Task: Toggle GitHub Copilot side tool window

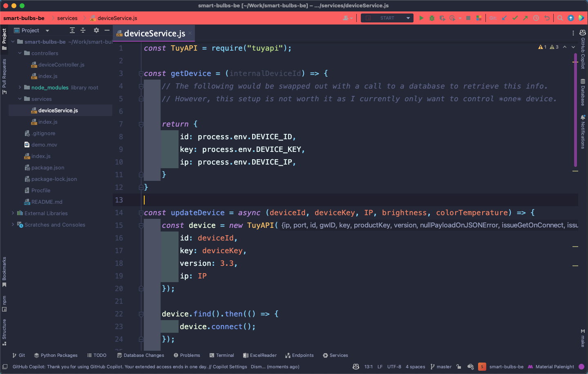Action: point(583,49)
